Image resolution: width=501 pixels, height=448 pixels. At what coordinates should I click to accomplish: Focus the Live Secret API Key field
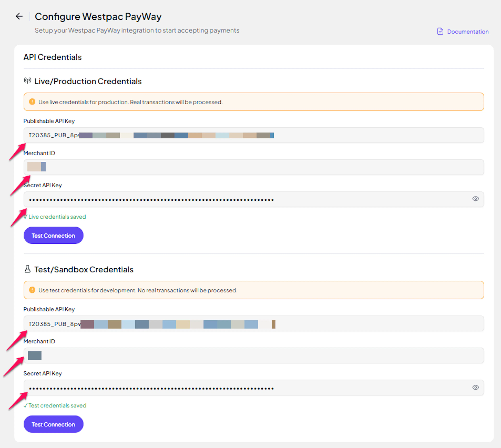coord(254,199)
